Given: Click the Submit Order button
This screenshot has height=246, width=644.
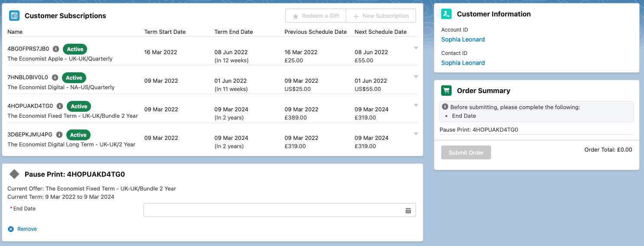Looking at the screenshot, I should (x=466, y=152).
